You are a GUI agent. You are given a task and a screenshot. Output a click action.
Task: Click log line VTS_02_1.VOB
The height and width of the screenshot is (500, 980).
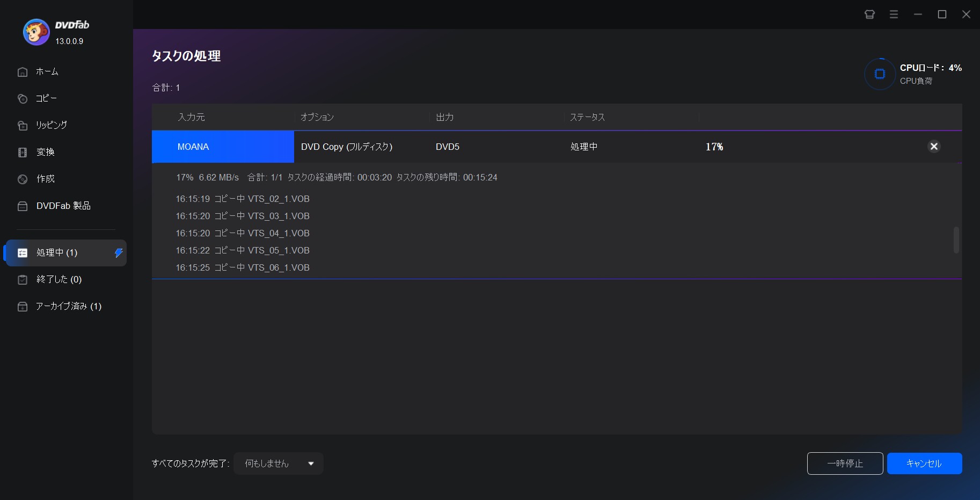(243, 199)
